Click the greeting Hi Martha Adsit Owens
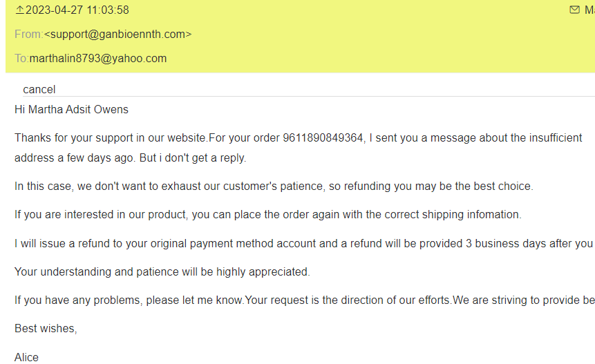595x364 pixels. (71, 109)
